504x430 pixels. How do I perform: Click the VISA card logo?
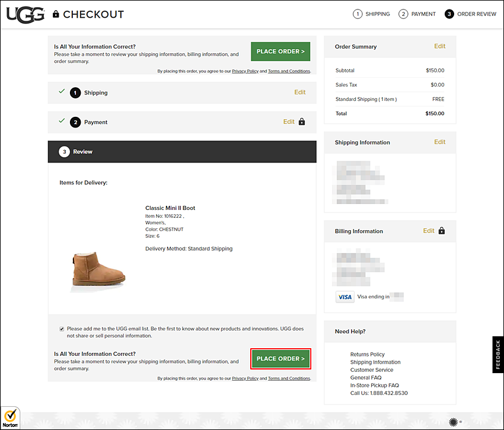345,297
